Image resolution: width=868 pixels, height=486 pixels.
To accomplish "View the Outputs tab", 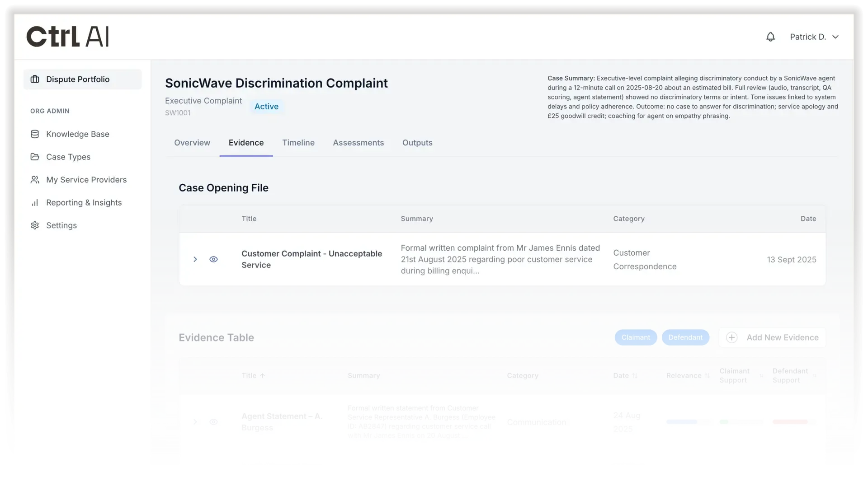I will (x=417, y=143).
